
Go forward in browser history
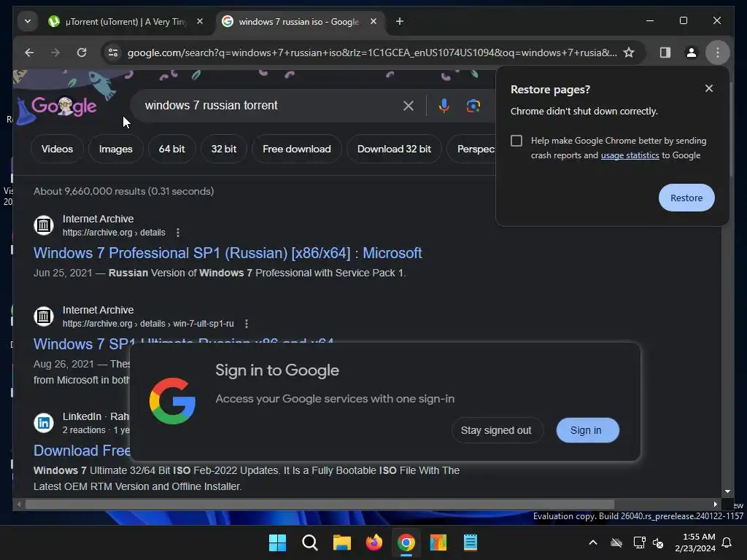[55, 52]
